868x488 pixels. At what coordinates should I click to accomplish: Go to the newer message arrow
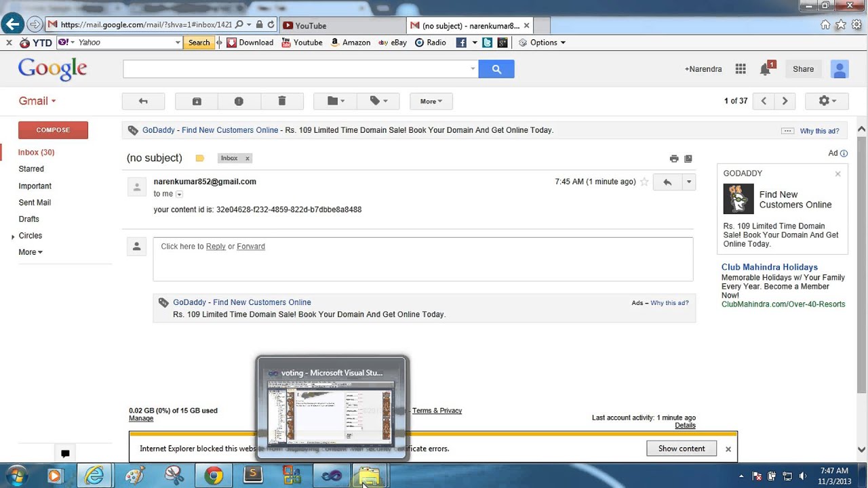point(764,101)
